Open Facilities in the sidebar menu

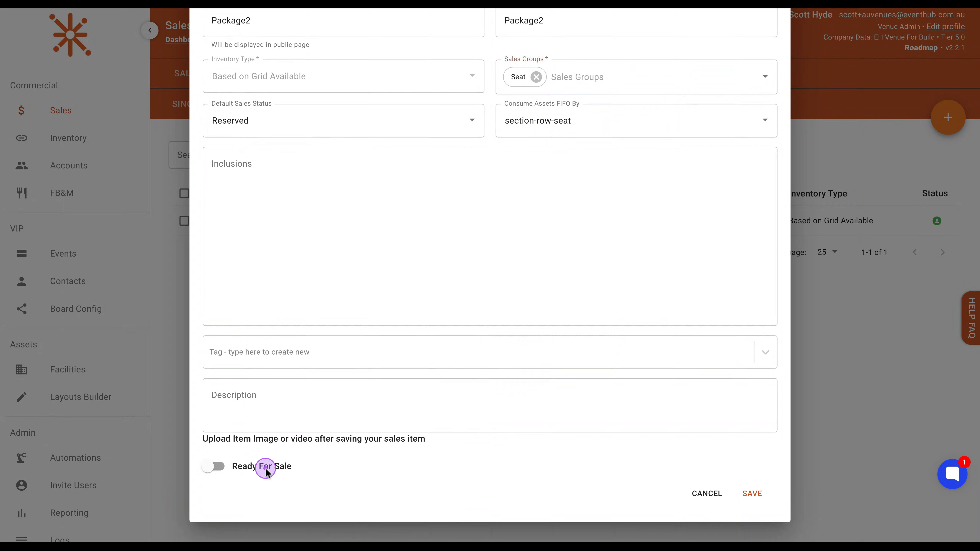click(x=68, y=369)
